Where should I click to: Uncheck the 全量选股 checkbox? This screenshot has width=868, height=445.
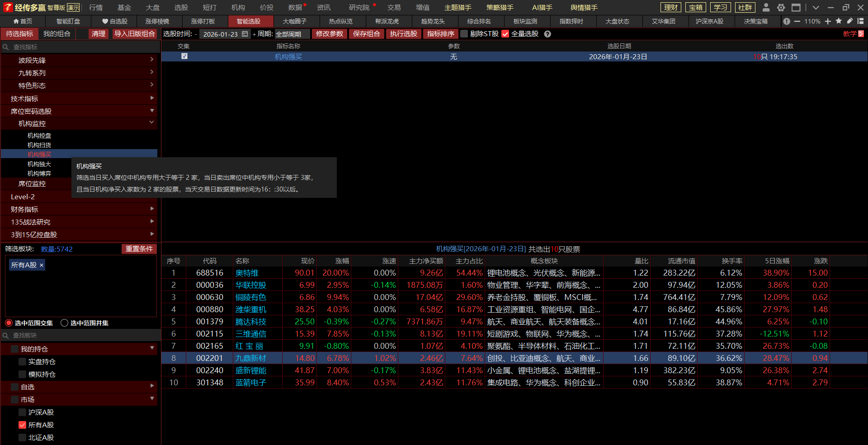point(505,34)
